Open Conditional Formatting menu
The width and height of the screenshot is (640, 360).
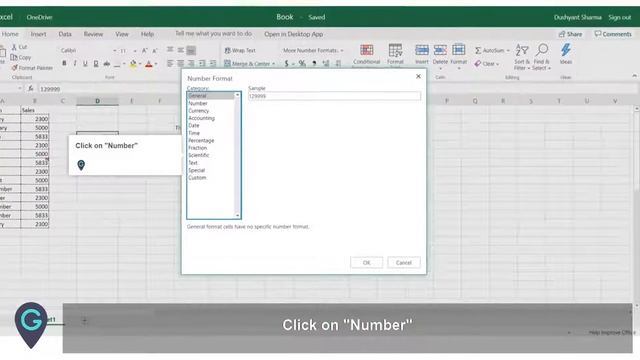coord(367,55)
